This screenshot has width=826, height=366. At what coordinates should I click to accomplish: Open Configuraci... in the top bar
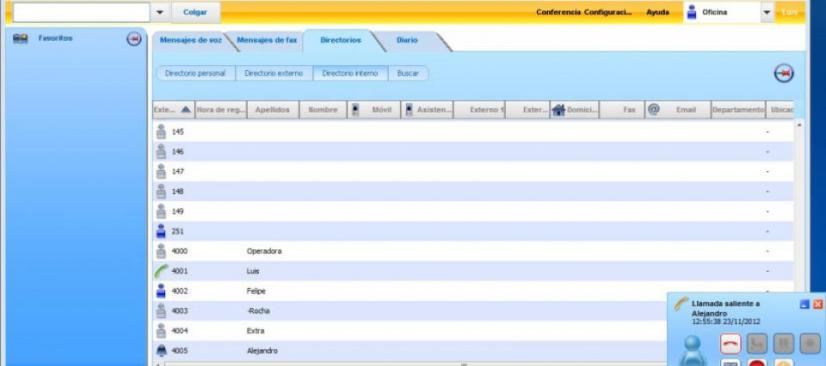pos(607,12)
